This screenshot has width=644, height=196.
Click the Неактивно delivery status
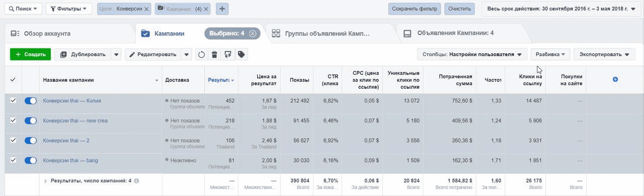click(x=183, y=161)
